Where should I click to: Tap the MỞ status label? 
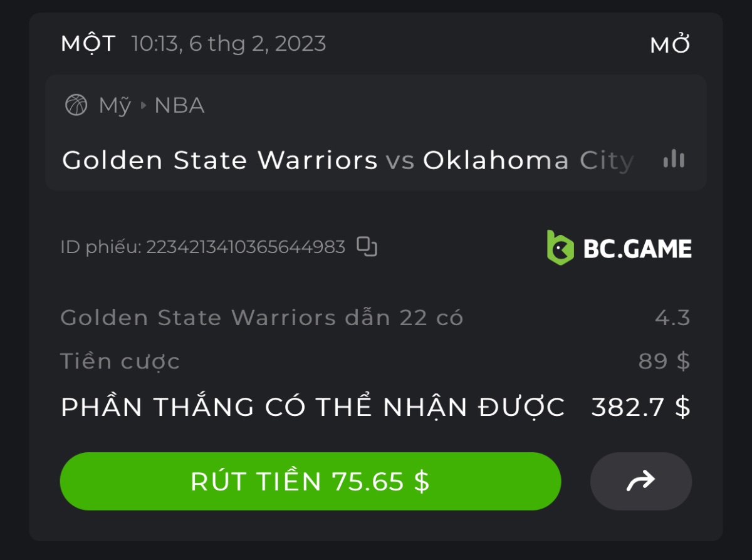[x=670, y=44]
